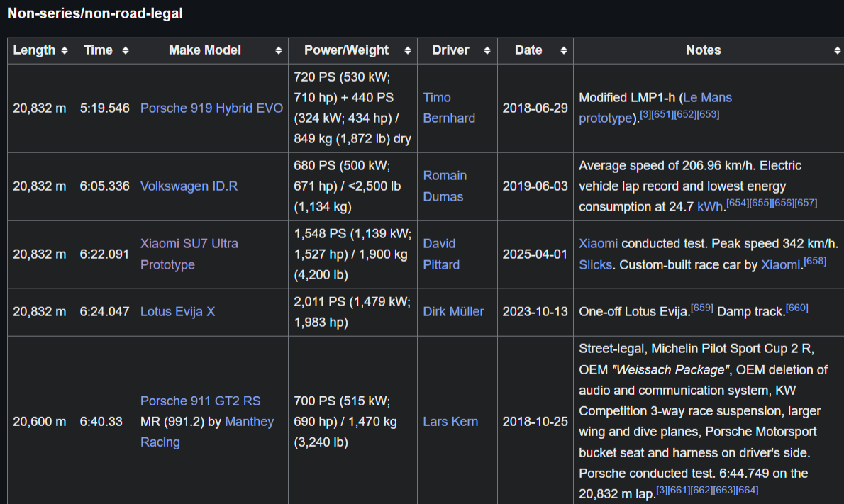Select the lap time 6:22.091
Screen dimensions: 844x504
pos(104,254)
